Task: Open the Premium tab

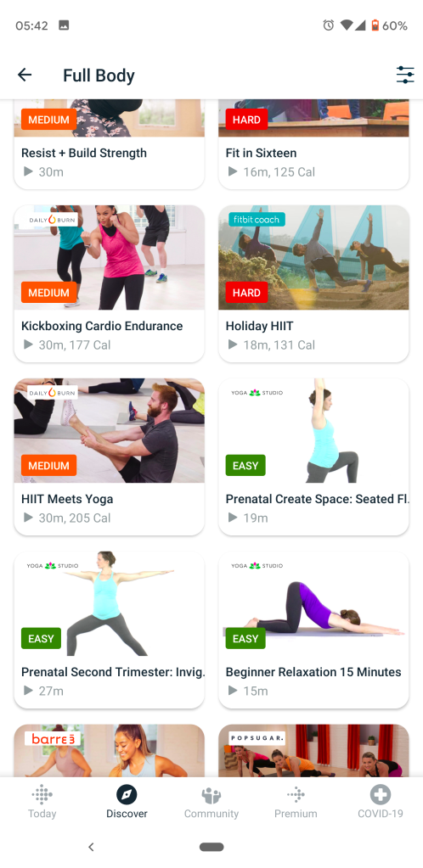Action: [296, 803]
